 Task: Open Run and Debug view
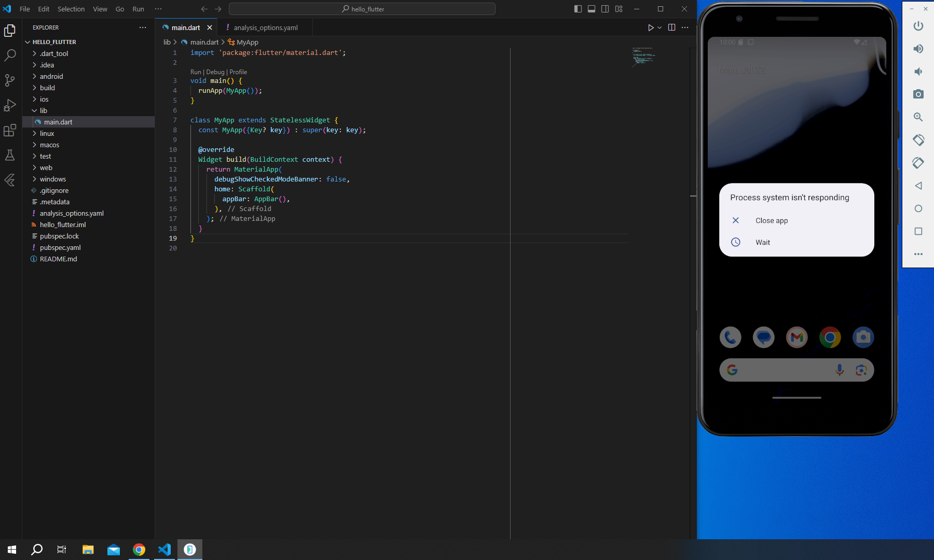(x=10, y=105)
